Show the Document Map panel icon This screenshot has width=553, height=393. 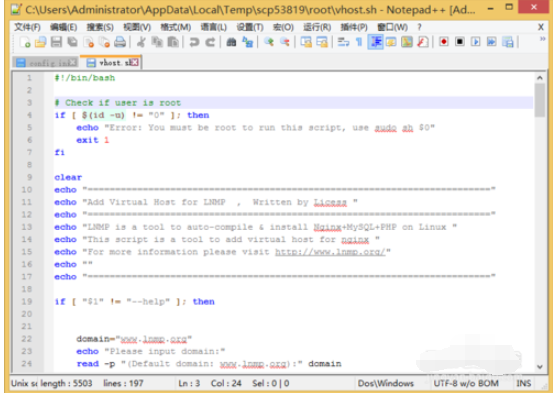pyautogui.click(x=407, y=42)
